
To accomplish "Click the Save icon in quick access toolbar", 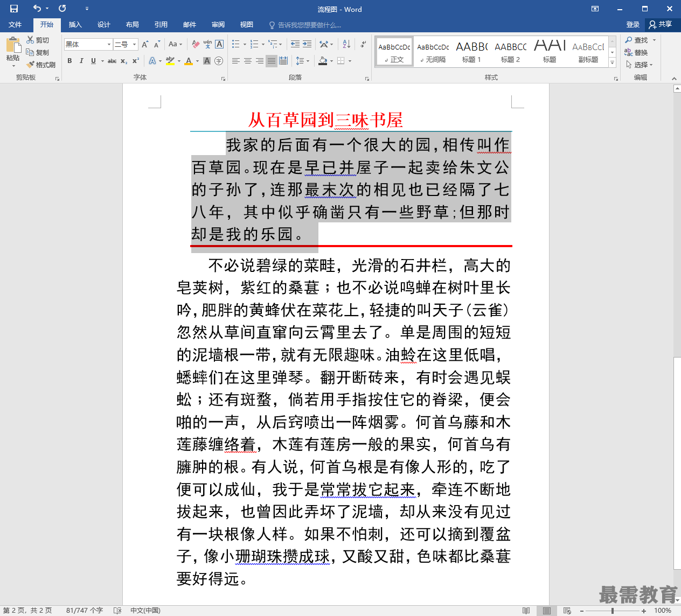I will point(14,9).
